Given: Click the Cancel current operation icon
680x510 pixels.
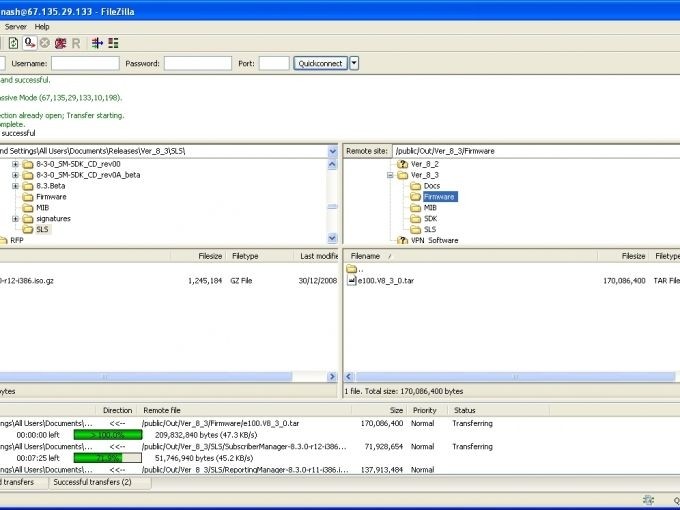Looking at the screenshot, I should pyautogui.click(x=44, y=43).
